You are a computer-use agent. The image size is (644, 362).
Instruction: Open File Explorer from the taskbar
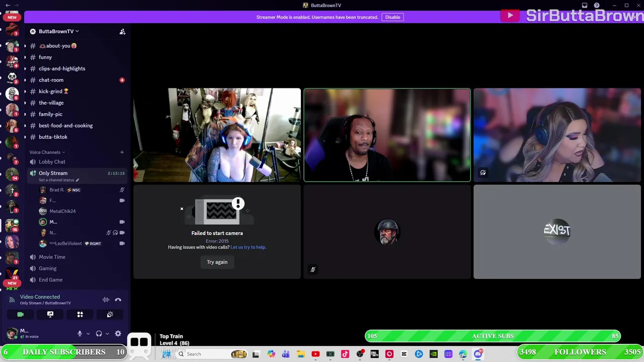[x=301, y=354]
